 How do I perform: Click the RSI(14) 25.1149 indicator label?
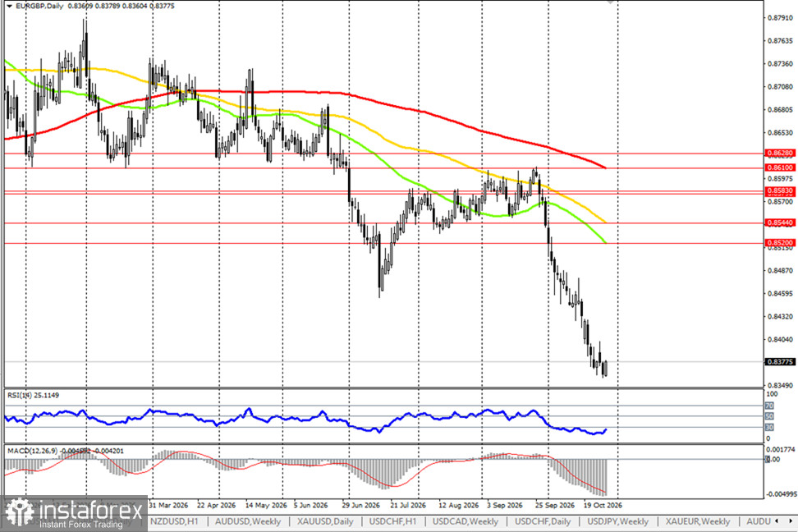(x=33, y=395)
